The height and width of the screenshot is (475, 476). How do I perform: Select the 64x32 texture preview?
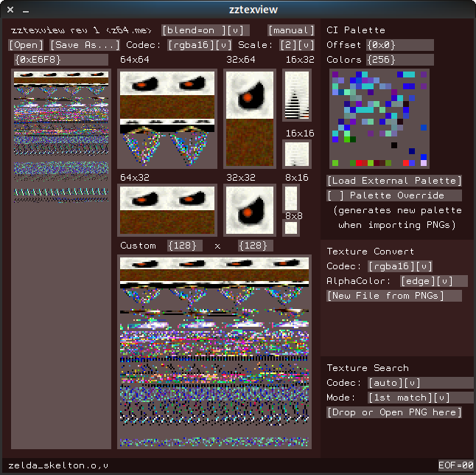tap(167, 210)
